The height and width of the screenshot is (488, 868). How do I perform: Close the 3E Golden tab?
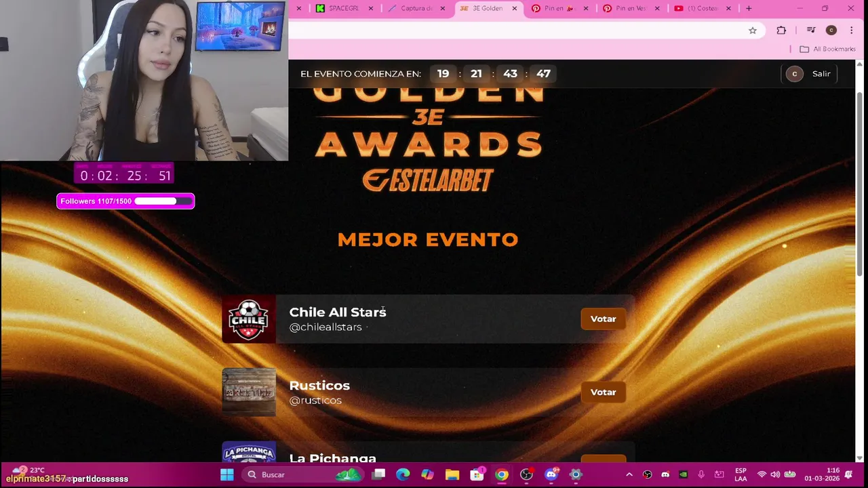[515, 8]
